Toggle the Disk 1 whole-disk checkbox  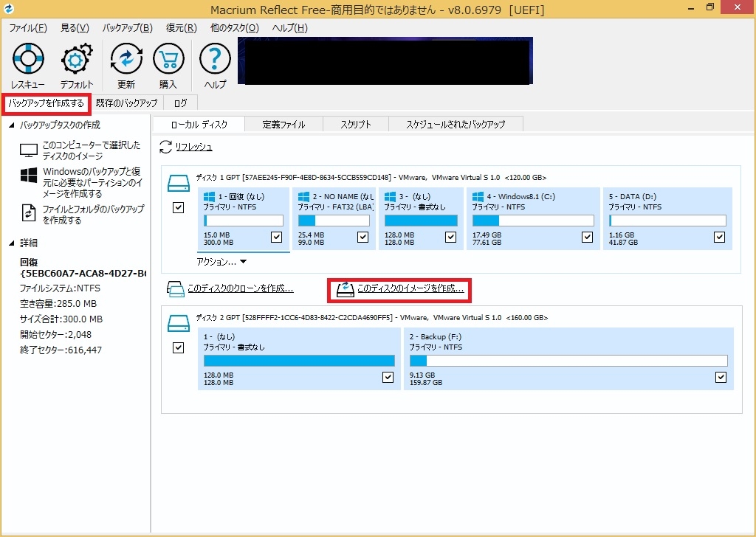click(x=179, y=207)
